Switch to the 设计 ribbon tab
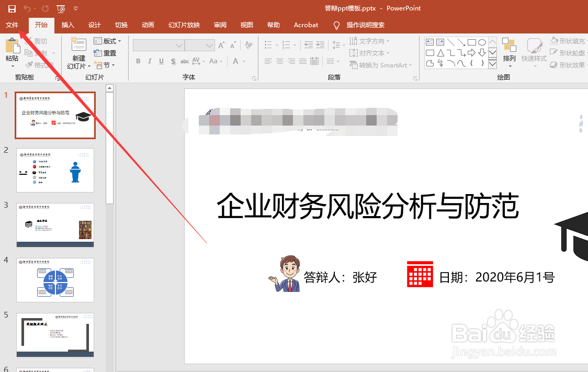The image size is (588, 372). pyautogui.click(x=95, y=25)
